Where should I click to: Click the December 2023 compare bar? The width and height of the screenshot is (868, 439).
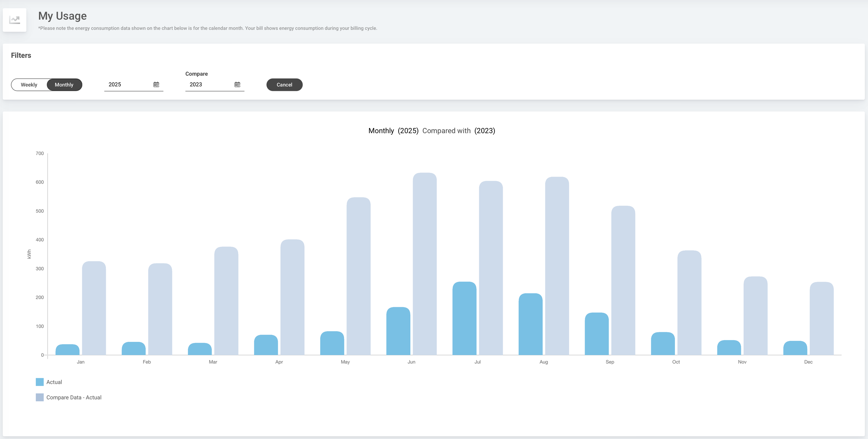pyautogui.click(x=821, y=319)
